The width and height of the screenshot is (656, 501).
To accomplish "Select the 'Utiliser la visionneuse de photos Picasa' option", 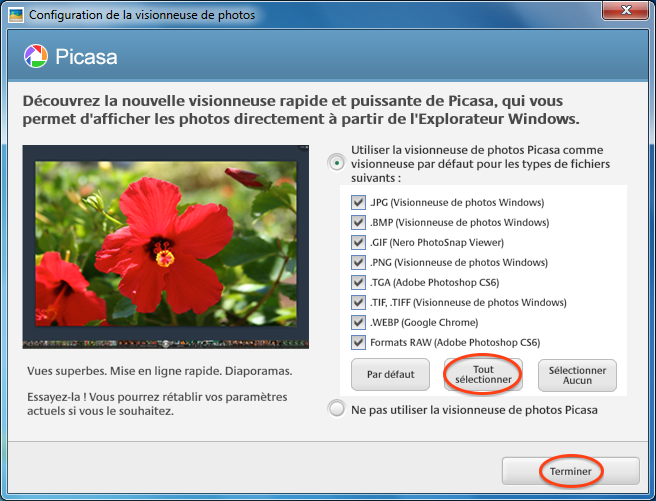I will [x=337, y=163].
